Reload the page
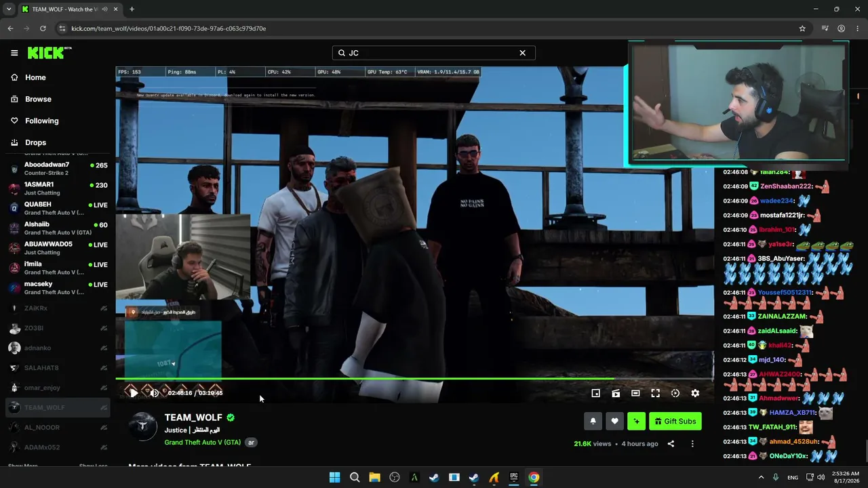868x488 pixels. pos(43,28)
